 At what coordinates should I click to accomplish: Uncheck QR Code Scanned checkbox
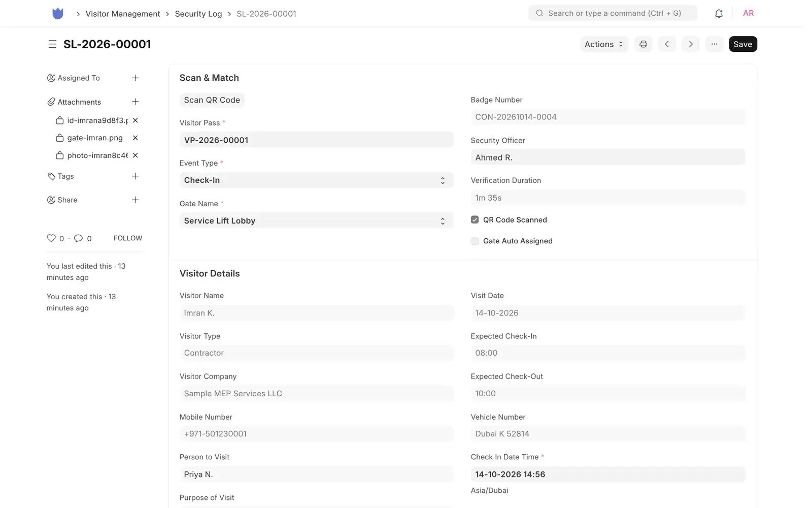475,220
